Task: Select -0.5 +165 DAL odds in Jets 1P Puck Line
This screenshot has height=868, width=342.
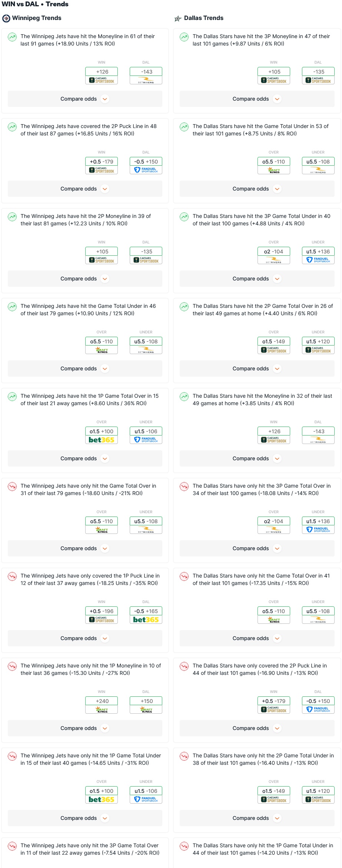Action: point(146,611)
